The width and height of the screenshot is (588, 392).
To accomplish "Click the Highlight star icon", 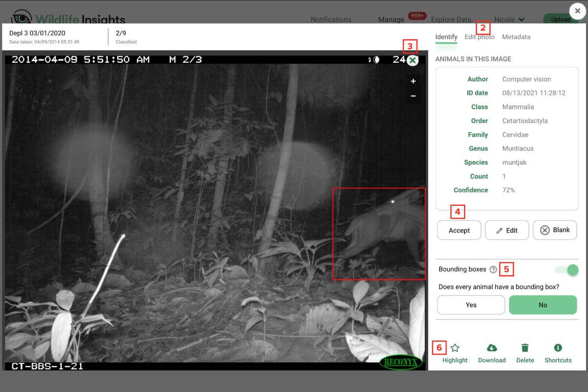I will point(455,348).
